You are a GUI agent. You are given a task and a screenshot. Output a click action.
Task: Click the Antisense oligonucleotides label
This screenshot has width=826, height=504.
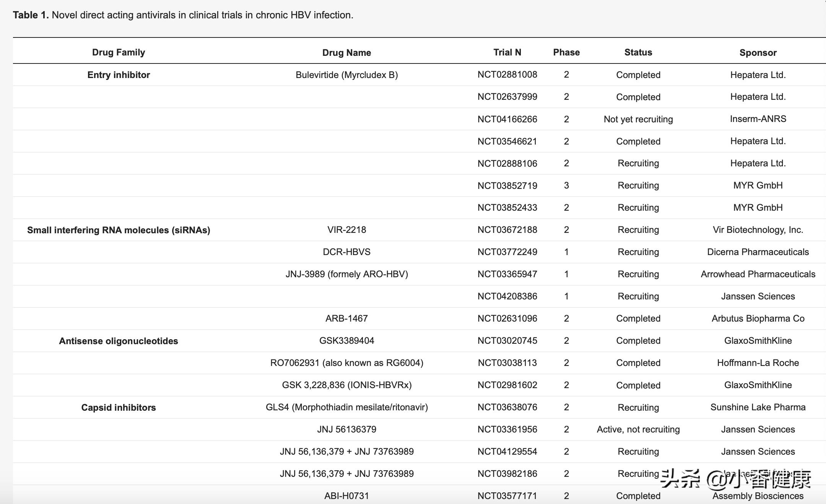119,341
